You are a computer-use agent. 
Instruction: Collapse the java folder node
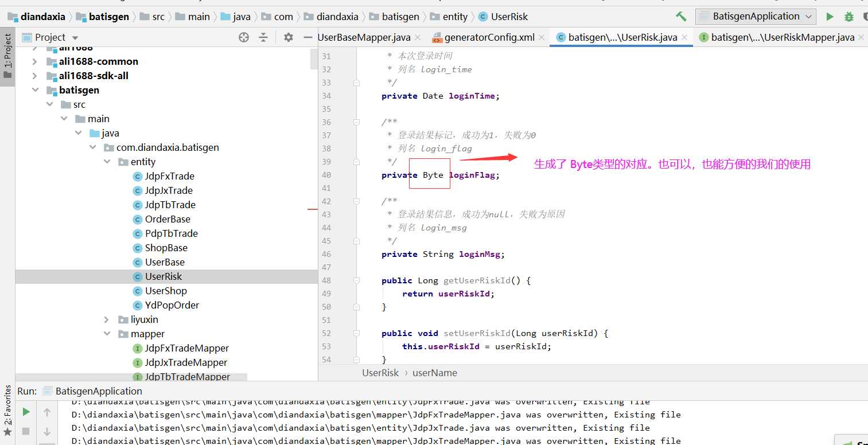tap(79, 133)
